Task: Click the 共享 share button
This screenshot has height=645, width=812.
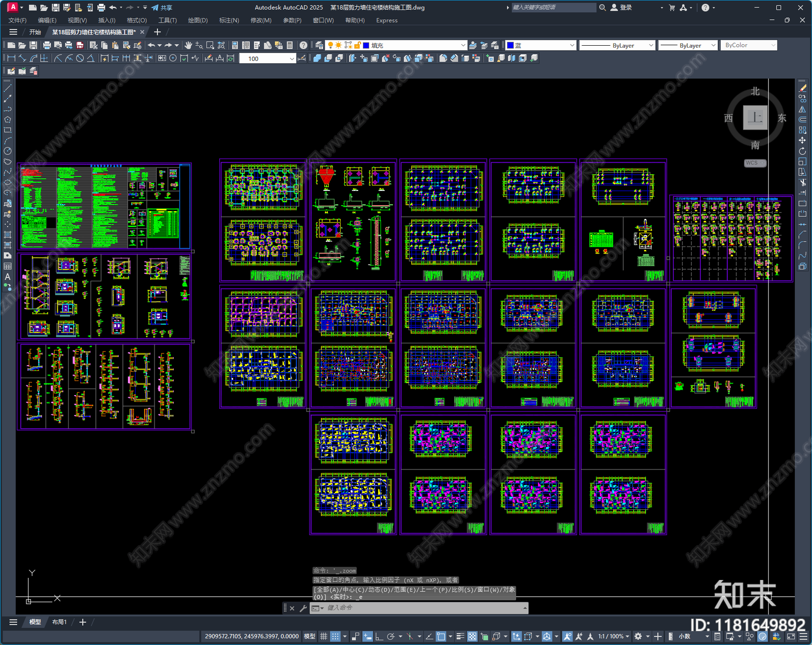Action: tap(162, 8)
